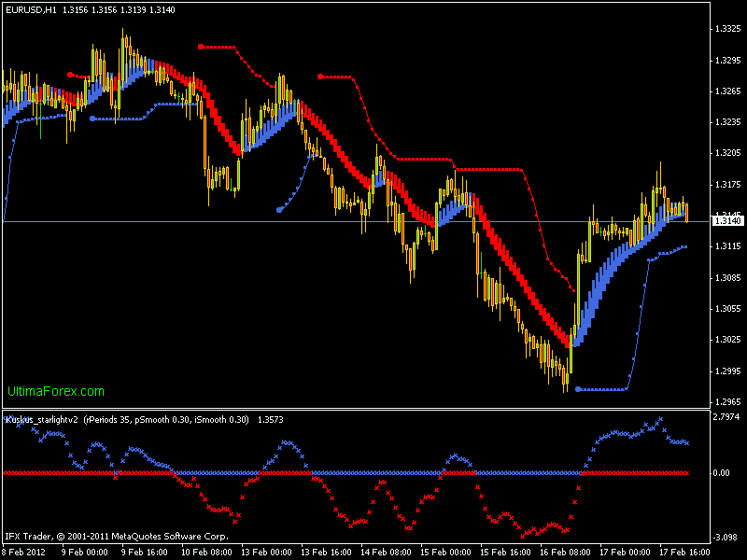Click the IFX Trader MetaQuotes copyright text
Image resolution: width=747 pixels, height=560 pixels.
[x=117, y=537]
